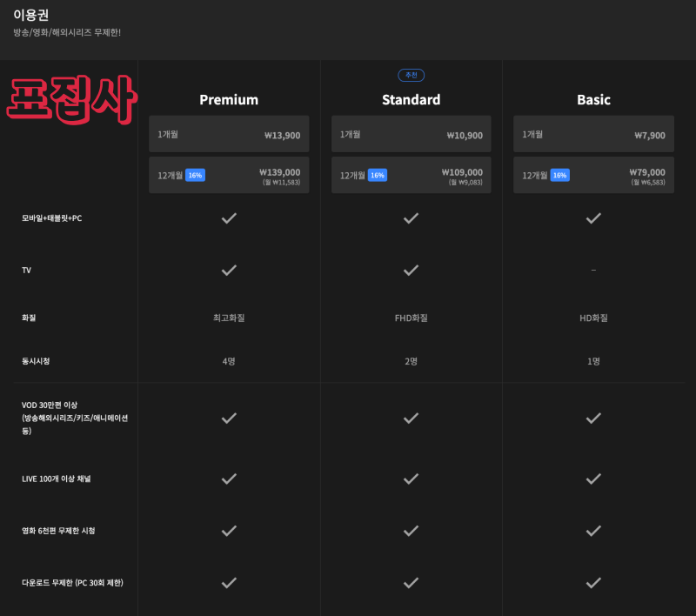Click the 16% discount badge in Premium

pos(195,175)
